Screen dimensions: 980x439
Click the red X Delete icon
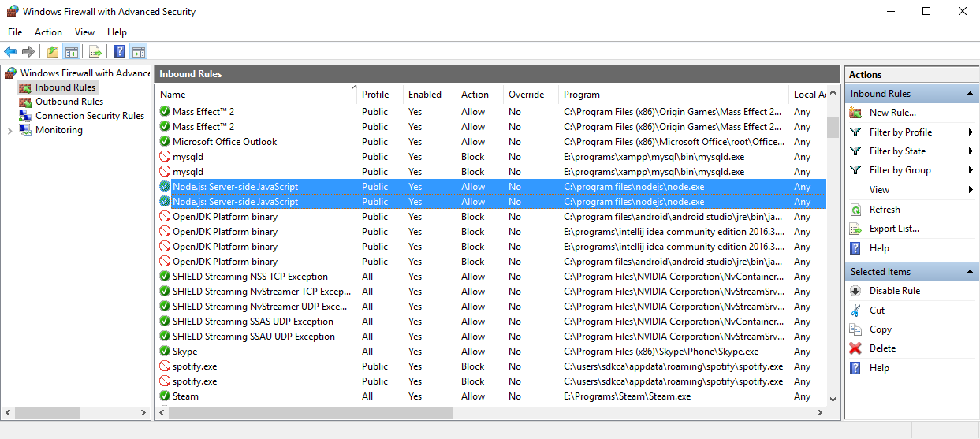click(855, 348)
